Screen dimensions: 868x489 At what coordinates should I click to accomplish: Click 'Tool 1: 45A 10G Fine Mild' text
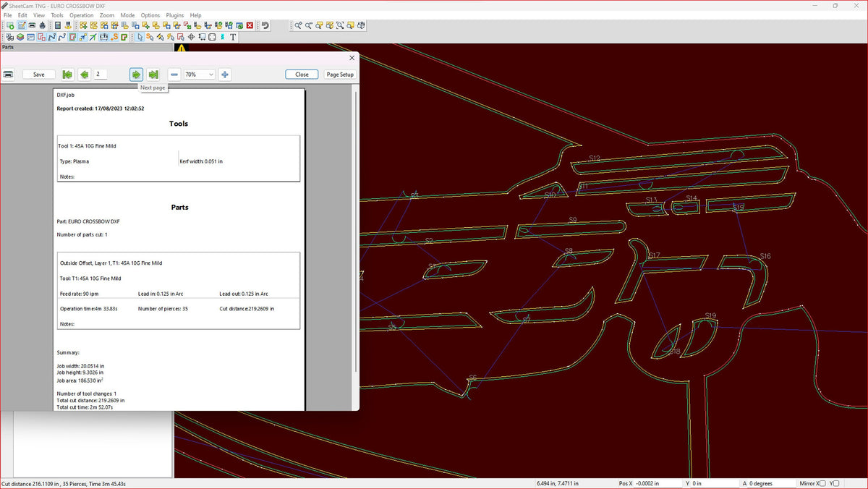tap(87, 146)
